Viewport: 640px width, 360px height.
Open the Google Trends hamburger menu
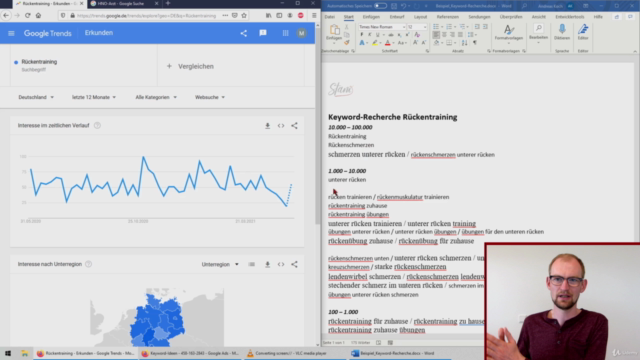[x=11, y=33]
